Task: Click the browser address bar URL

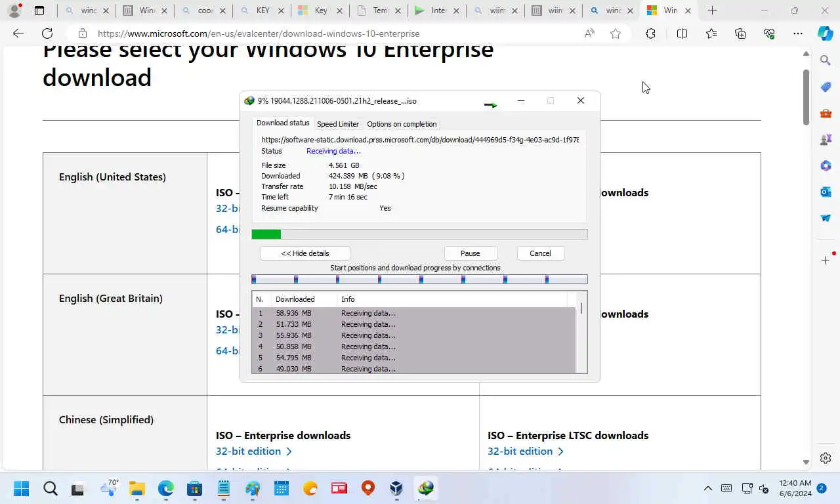Action: click(x=259, y=33)
